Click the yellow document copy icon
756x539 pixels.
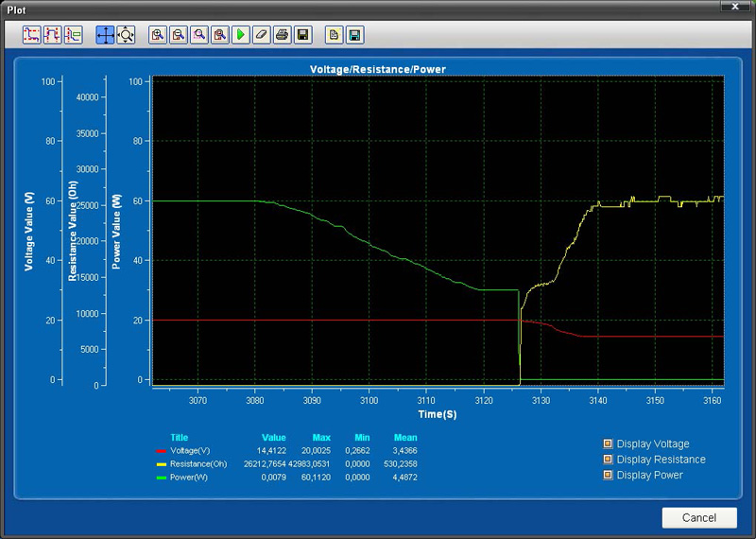click(334, 35)
